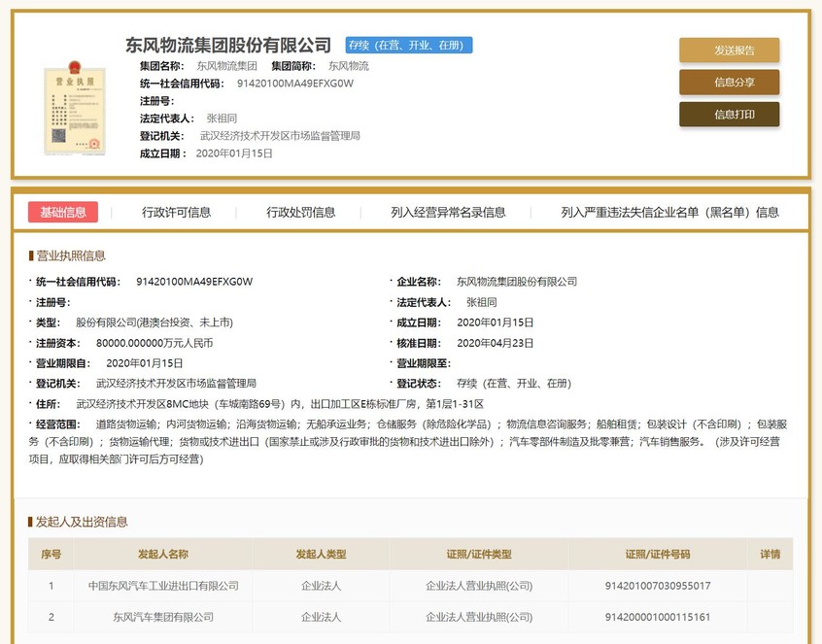Click the 东风物流集团股份有限公司 page title
Image resolution: width=822 pixels, height=644 pixels.
[228, 46]
